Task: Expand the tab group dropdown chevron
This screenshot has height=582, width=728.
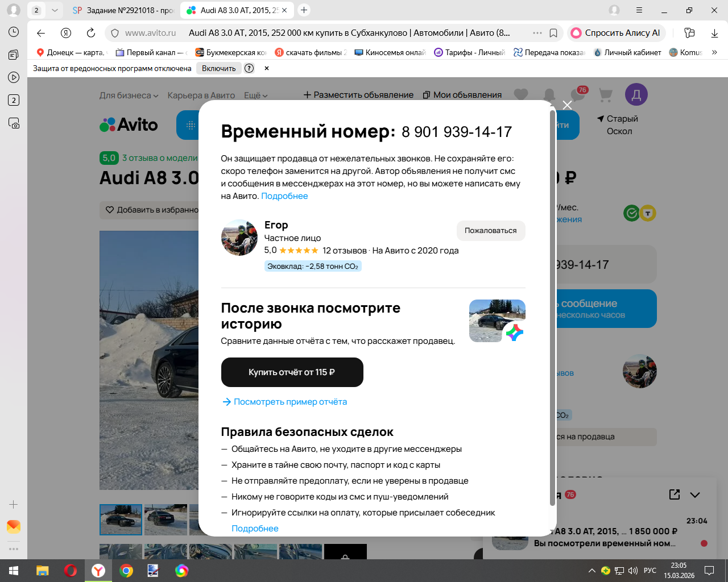Action: pos(55,10)
